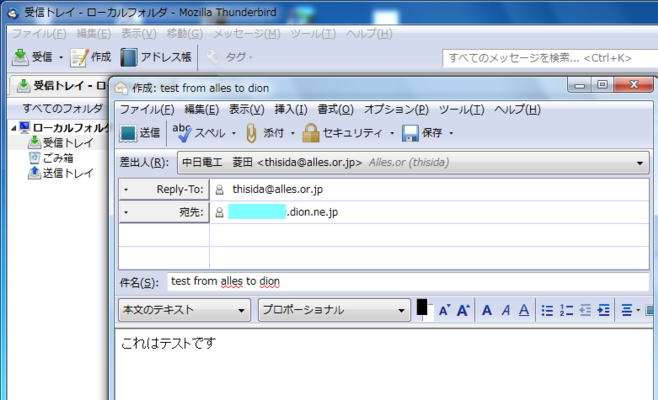Screen dimensions: 658x400
Task: Open the text alignment dropdown icon
Action: click(x=630, y=311)
